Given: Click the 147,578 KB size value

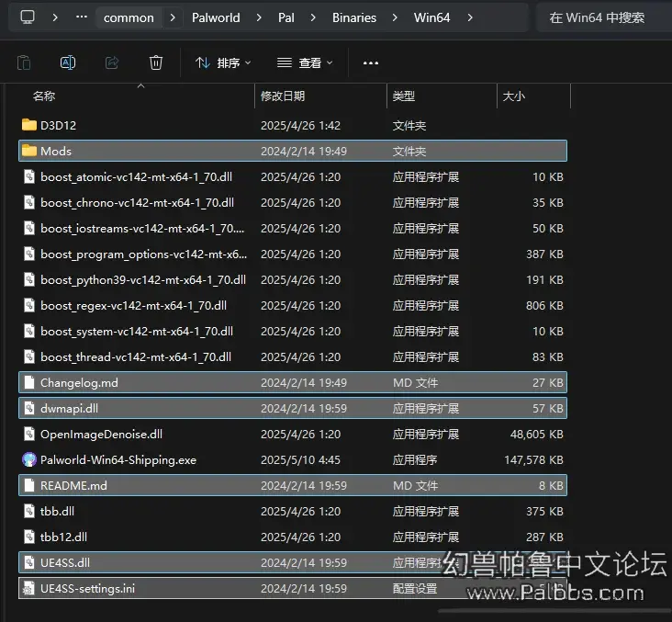Looking at the screenshot, I should click(533, 460).
